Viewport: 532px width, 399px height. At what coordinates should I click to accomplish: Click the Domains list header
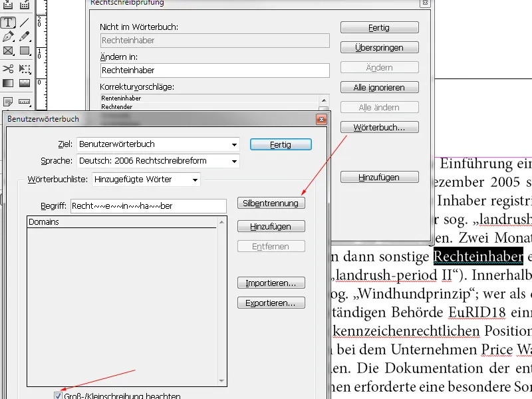(x=122, y=222)
